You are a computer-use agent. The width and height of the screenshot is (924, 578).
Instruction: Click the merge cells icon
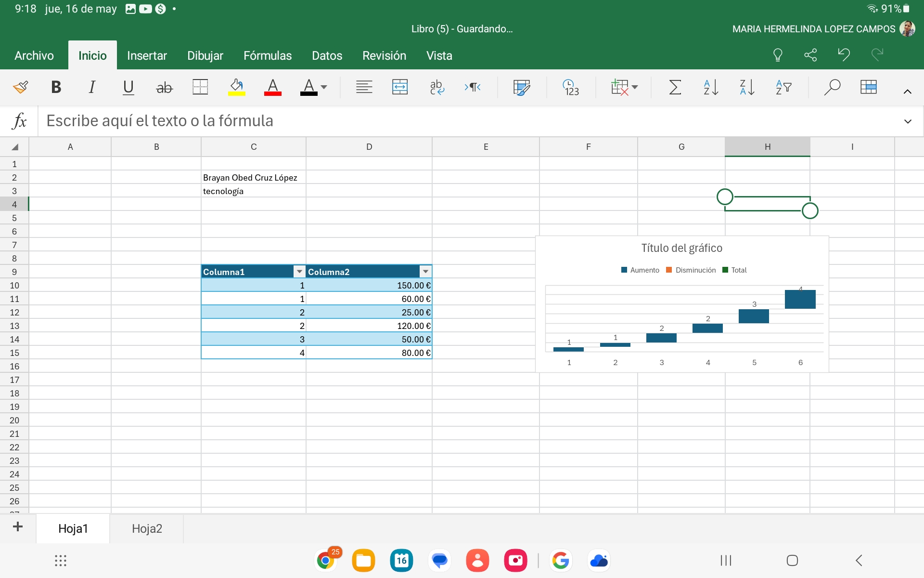point(399,87)
